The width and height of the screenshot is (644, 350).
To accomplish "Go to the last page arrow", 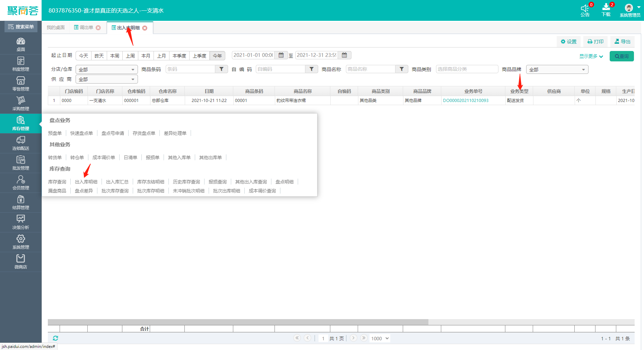I will pyautogui.click(x=364, y=338).
